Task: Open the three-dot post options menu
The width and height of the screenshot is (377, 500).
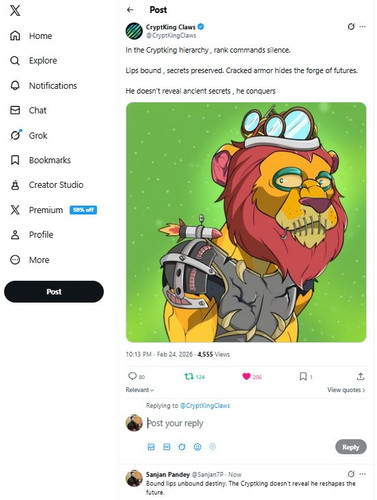Action: point(363,26)
